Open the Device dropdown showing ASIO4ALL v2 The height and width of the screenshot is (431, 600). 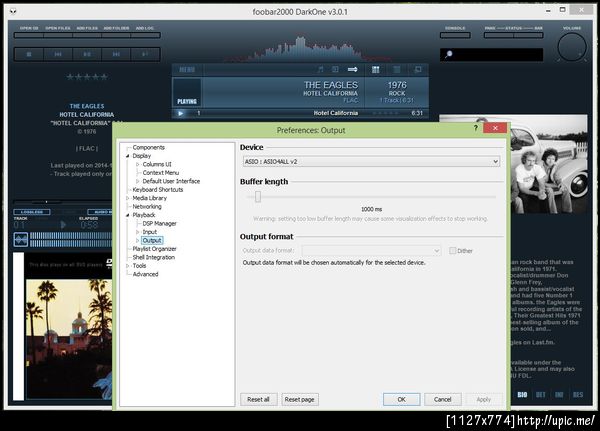371,162
